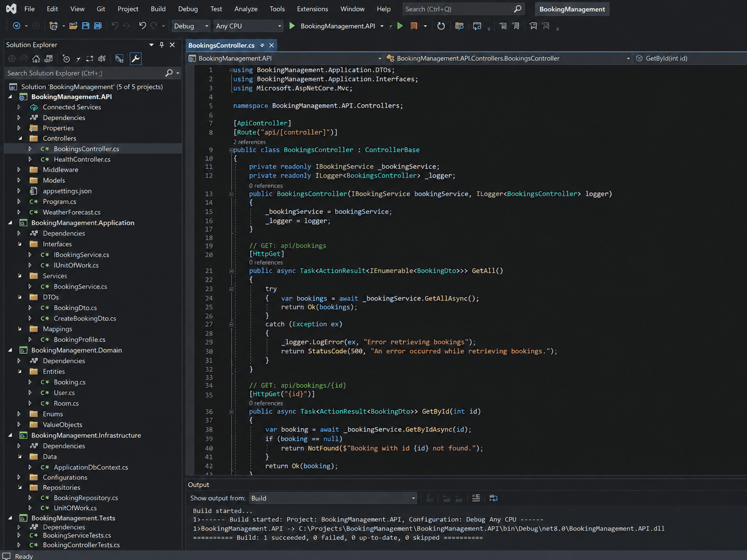
Task: Collapse the Controllers folder
Action: tap(20, 138)
